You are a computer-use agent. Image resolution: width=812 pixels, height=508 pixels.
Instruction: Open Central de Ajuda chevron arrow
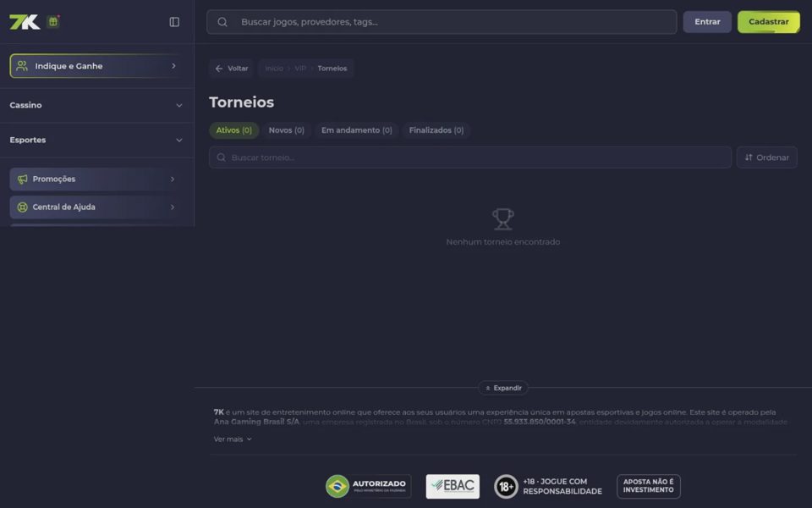(x=173, y=207)
